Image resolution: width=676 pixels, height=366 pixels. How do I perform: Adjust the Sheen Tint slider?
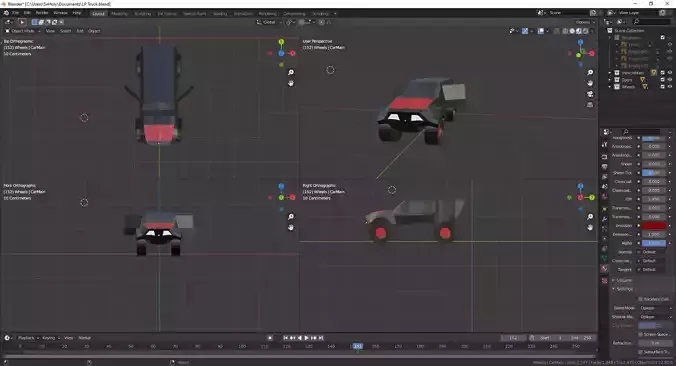654,173
